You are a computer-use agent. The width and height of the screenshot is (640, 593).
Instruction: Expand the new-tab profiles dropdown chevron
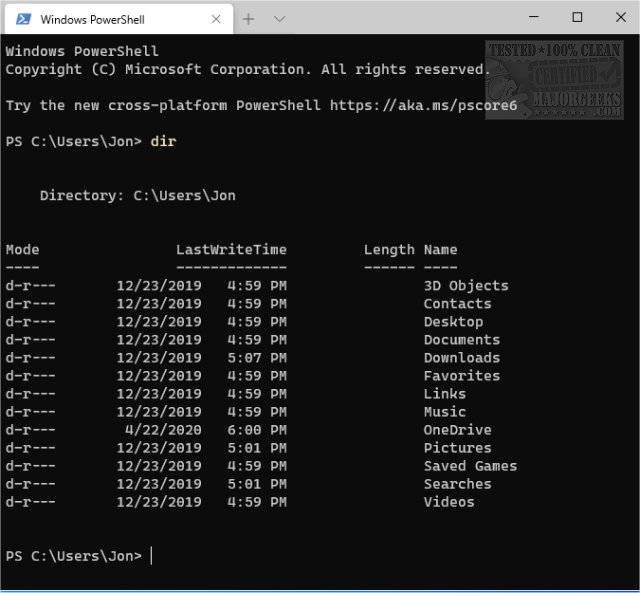pyautogui.click(x=280, y=18)
